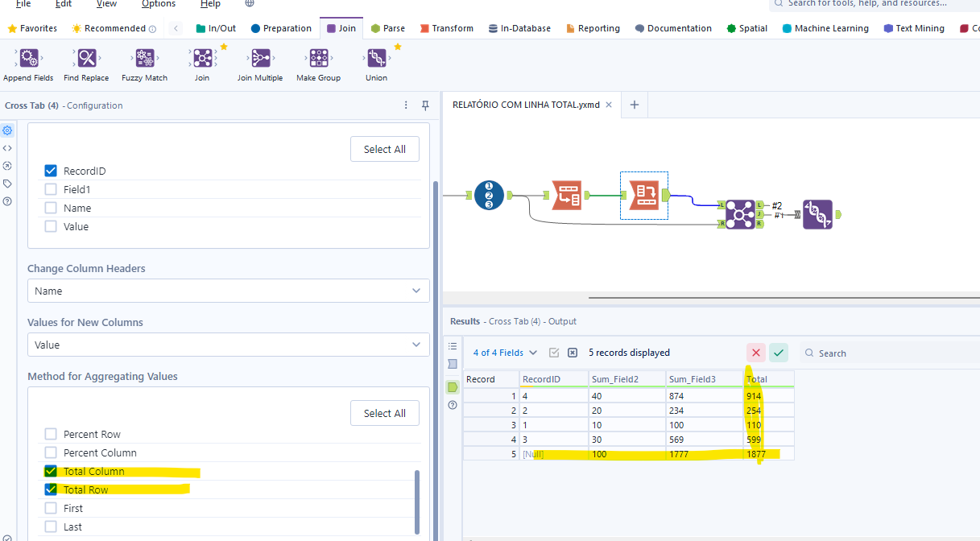Expand the Values for New Columns dropdown
Screen dimensions: 980x541
click(228, 345)
